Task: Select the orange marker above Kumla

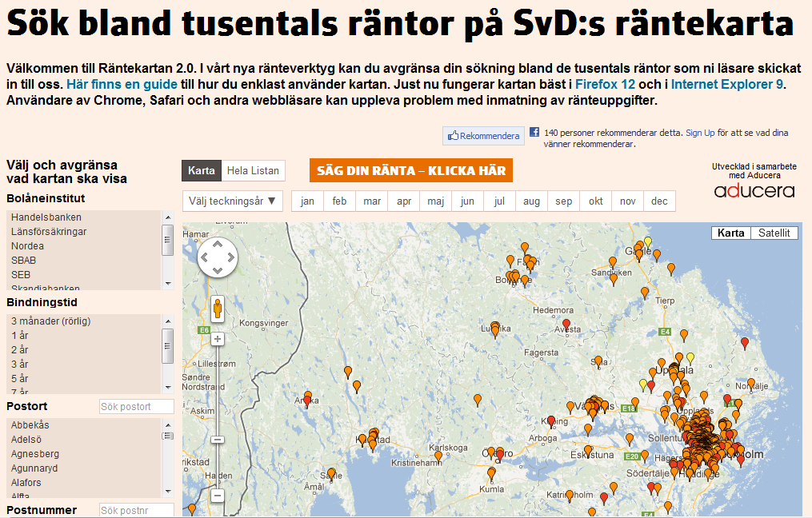Action: pyautogui.click(x=491, y=473)
